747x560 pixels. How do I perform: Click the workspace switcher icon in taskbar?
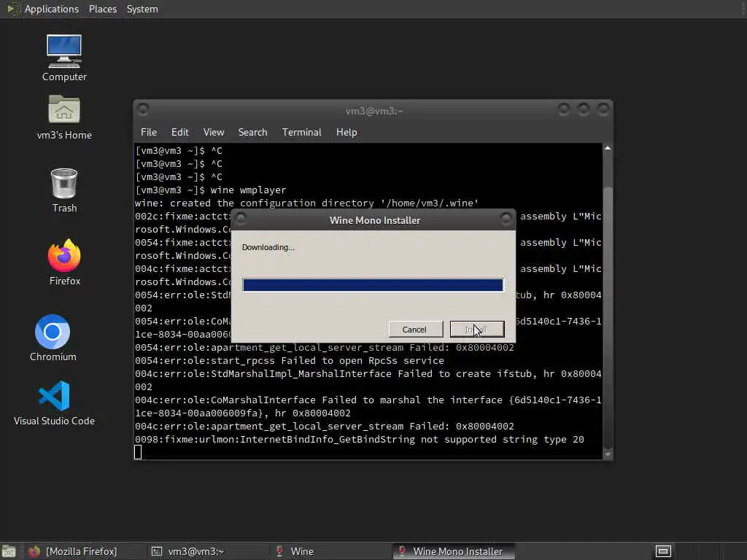click(x=663, y=551)
